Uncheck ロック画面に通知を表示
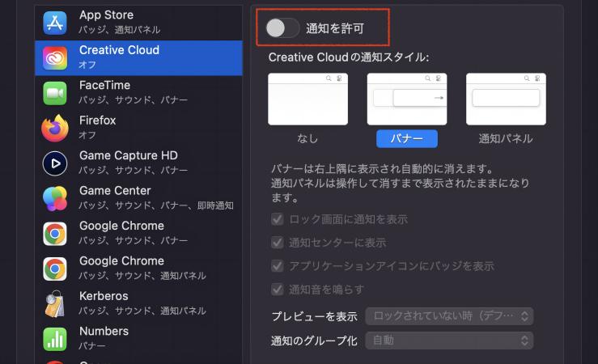The width and height of the screenshot is (598, 364). 278,219
